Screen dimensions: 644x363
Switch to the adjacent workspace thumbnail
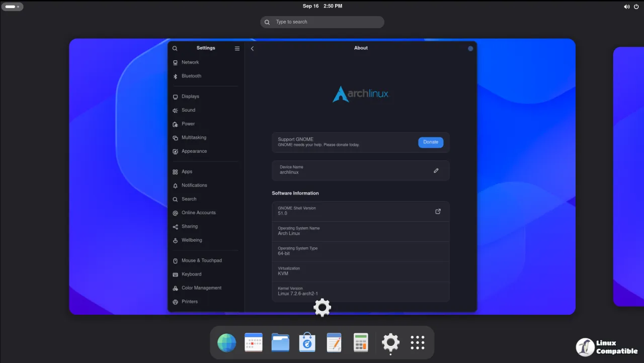(x=628, y=176)
